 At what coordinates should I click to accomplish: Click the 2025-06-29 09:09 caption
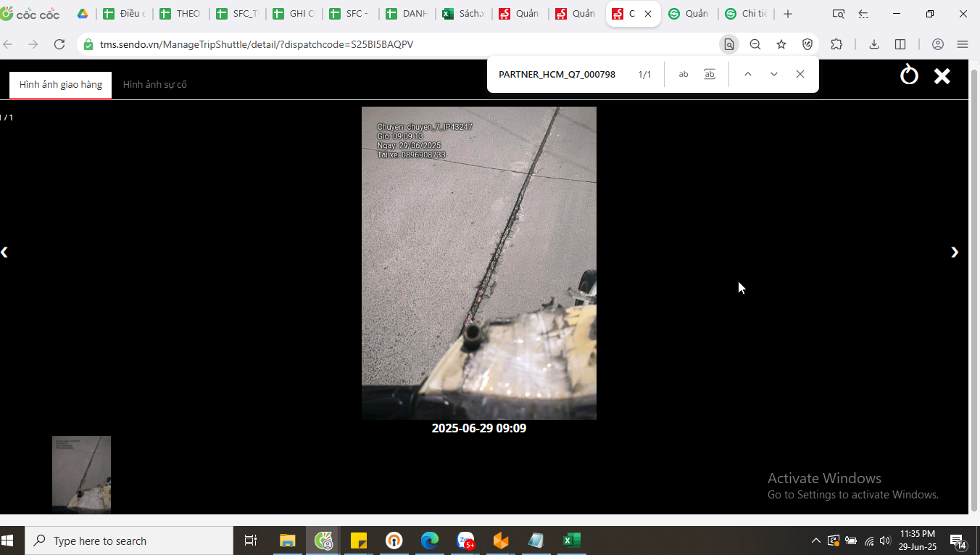click(x=479, y=428)
